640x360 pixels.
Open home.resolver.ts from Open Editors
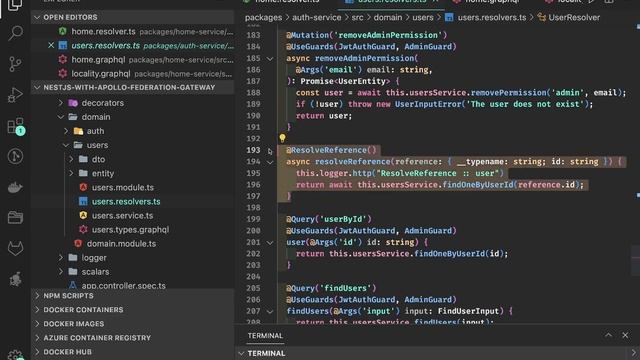click(103, 31)
